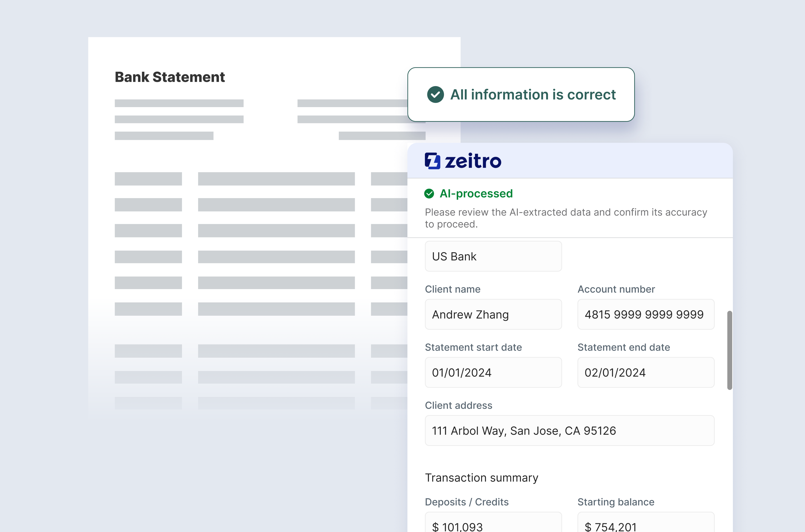Click the US Bank input field
Screen dimensions: 805x532
(493, 256)
